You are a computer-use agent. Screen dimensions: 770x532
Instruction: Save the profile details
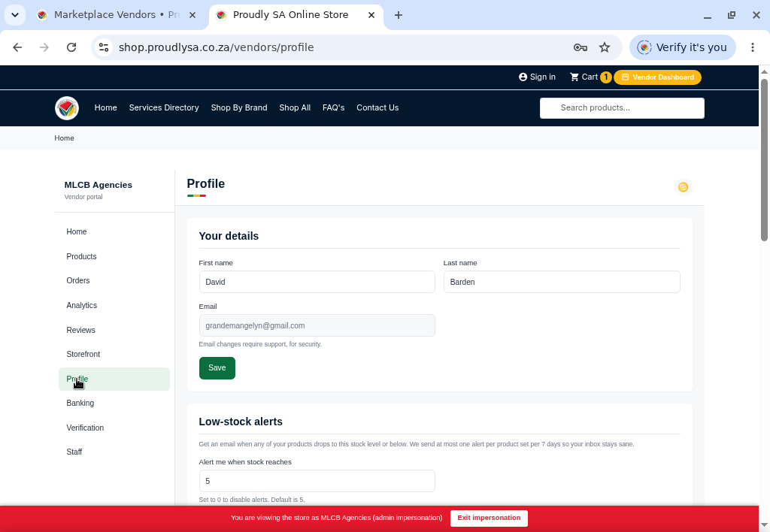(217, 368)
